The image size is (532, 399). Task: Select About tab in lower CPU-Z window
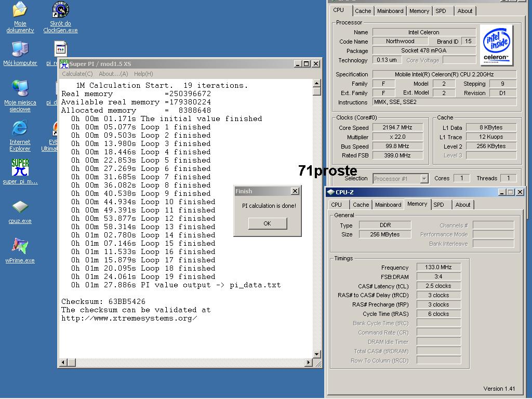click(x=463, y=205)
